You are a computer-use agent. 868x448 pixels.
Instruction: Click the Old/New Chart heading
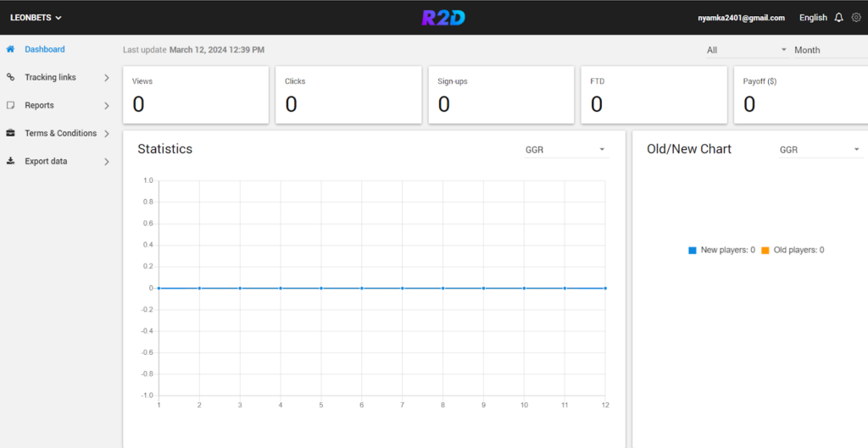coord(689,149)
